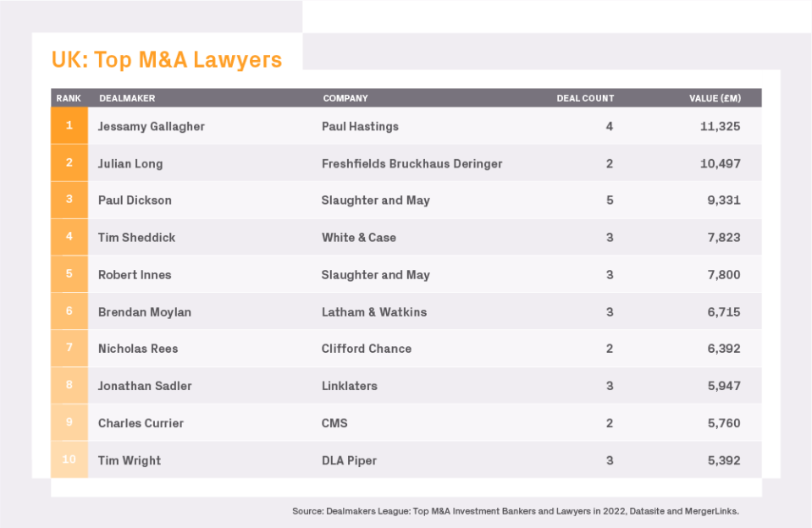Select the VALUE (£M) column header
The image size is (812, 528).
click(x=715, y=98)
